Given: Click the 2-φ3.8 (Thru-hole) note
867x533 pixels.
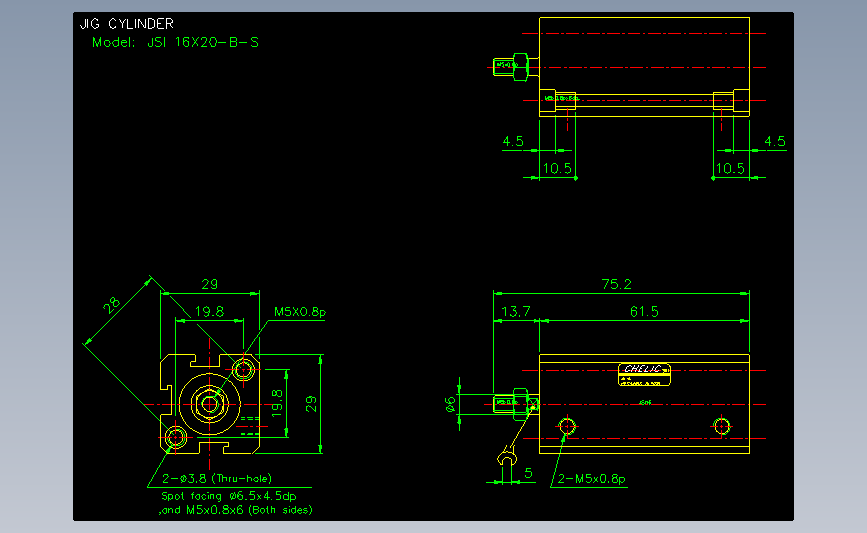Looking at the screenshot, I should pos(217,479).
